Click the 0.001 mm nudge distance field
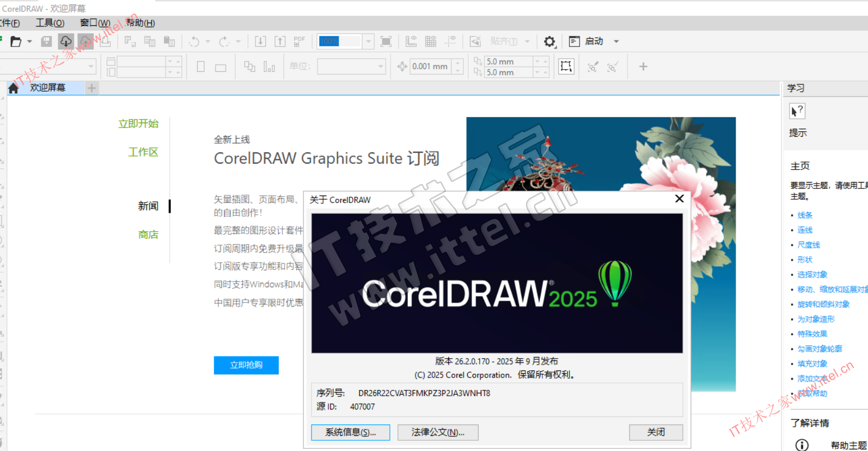868x451 pixels. (430, 66)
